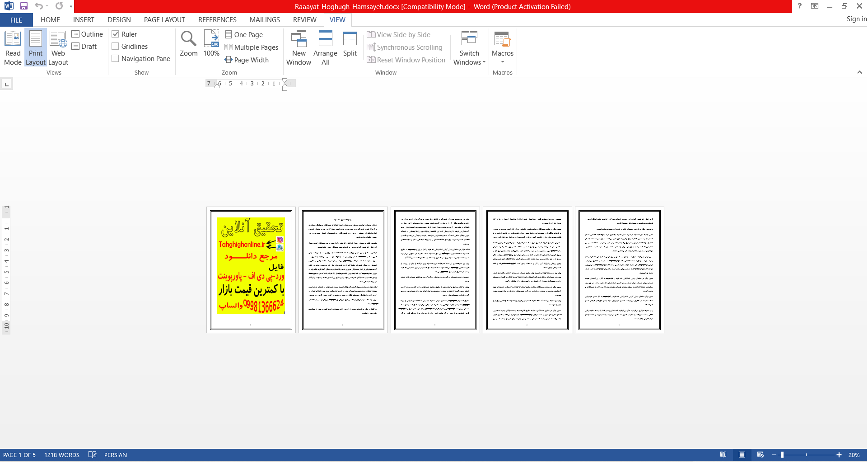Open the INSERT tab
The width and height of the screenshot is (868, 462).
[84, 20]
